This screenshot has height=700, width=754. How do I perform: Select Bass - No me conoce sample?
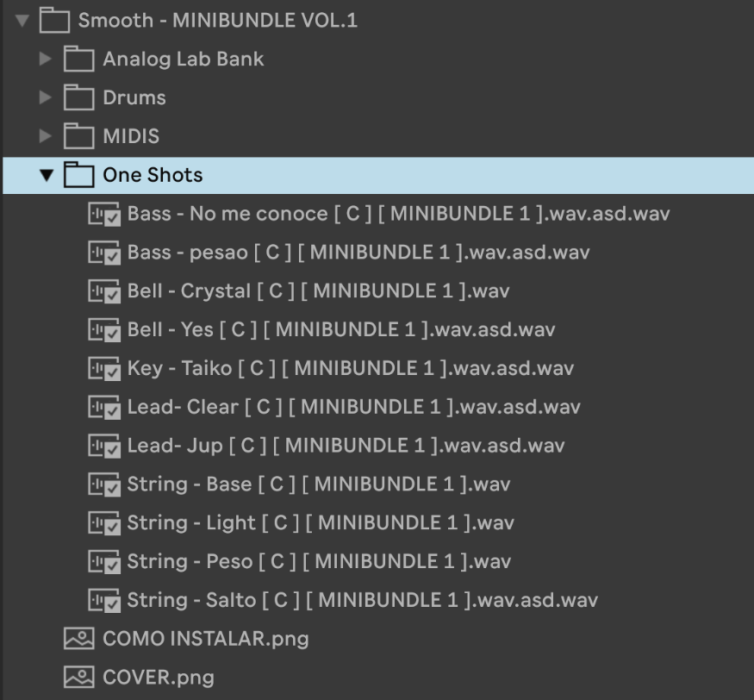coord(398,214)
